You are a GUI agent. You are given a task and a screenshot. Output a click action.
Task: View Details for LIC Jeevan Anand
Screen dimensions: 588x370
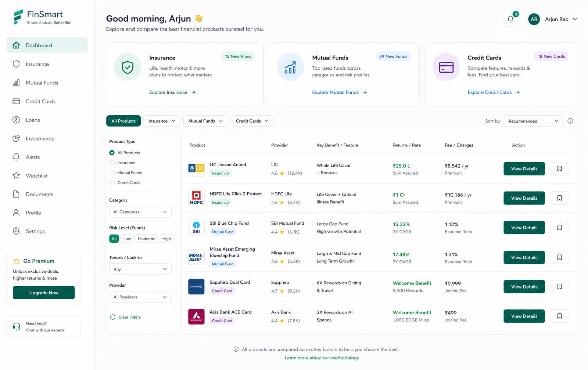(x=524, y=169)
